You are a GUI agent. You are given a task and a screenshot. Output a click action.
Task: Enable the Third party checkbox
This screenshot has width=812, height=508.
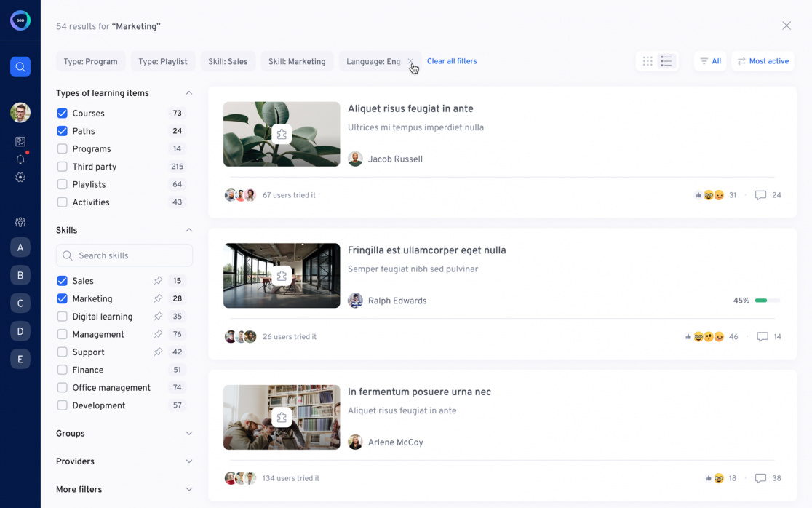[63, 167]
